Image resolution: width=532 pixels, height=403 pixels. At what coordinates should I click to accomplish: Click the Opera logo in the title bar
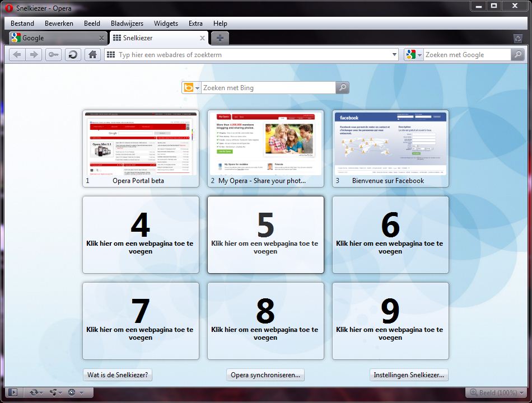point(9,8)
